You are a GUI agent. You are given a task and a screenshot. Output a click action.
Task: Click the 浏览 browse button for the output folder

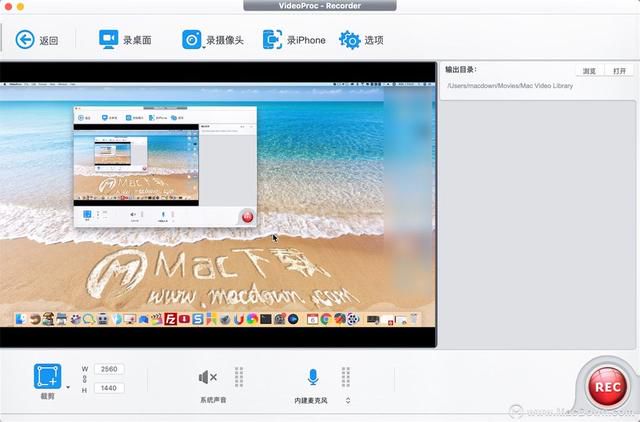589,71
